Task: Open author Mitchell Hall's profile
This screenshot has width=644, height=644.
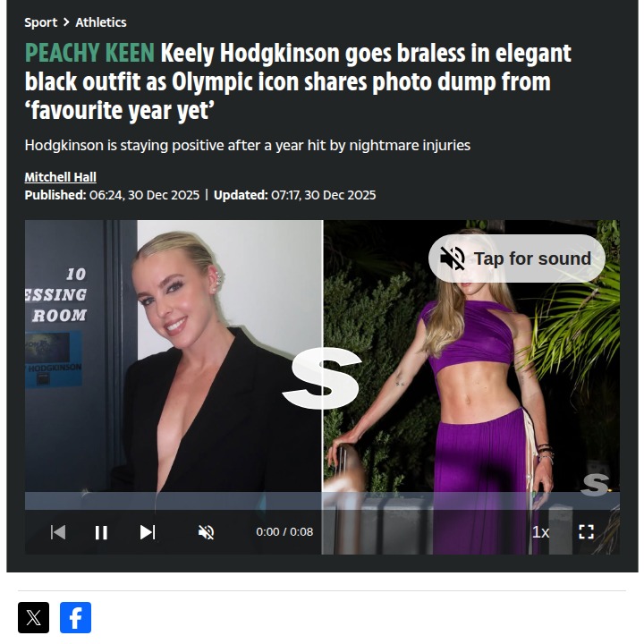Action: coord(61,177)
